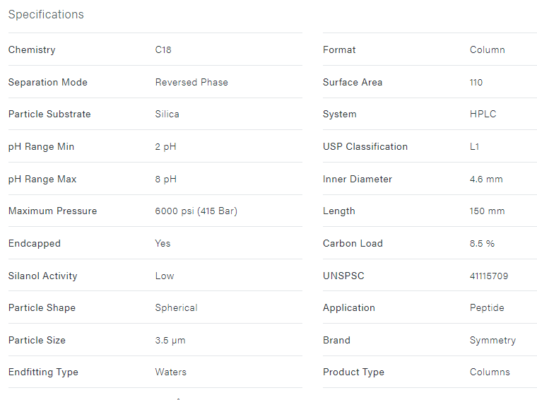Select the Brand value Symmetry

coord(492,340)
